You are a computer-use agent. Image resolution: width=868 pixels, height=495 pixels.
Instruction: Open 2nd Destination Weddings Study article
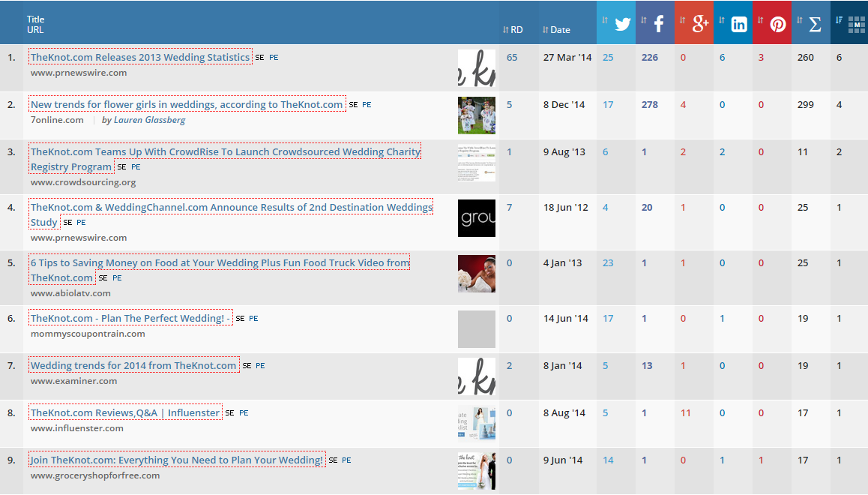pos(232,214)
